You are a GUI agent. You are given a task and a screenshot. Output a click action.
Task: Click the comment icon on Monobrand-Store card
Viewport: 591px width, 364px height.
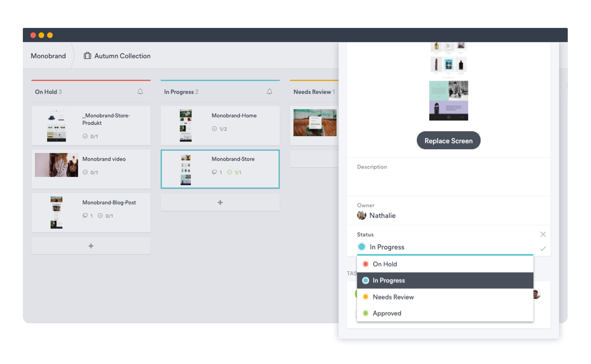pyautogui.click(x=214, y=172)
